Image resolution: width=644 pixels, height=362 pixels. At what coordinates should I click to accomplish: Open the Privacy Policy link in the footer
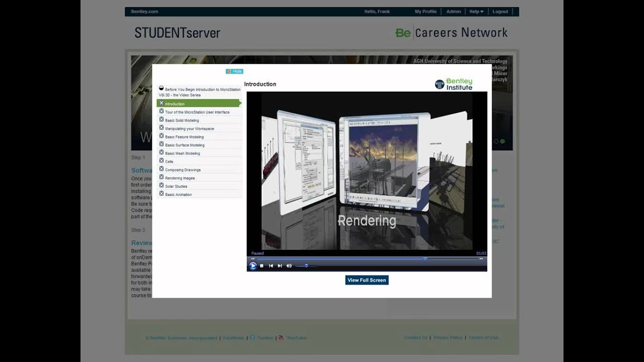tap(448, 338)
